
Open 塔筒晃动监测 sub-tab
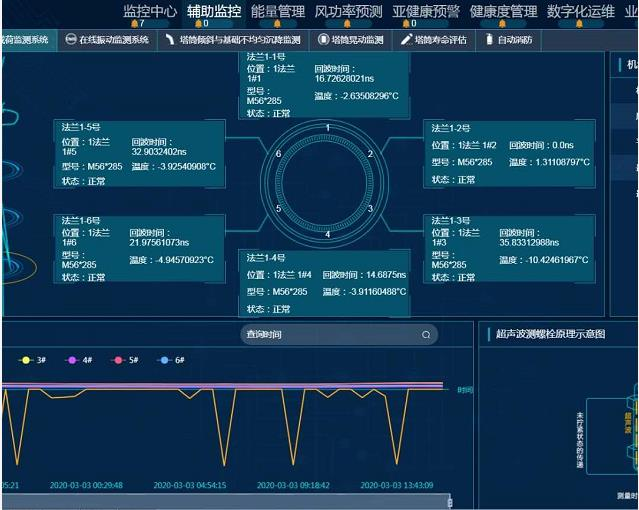click(x=350, y=40)
